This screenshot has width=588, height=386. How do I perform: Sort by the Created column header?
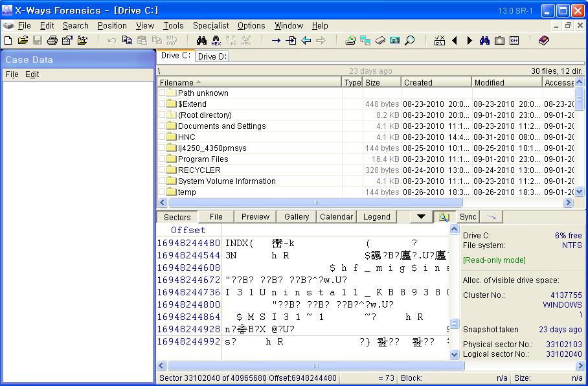click(436, 82)
